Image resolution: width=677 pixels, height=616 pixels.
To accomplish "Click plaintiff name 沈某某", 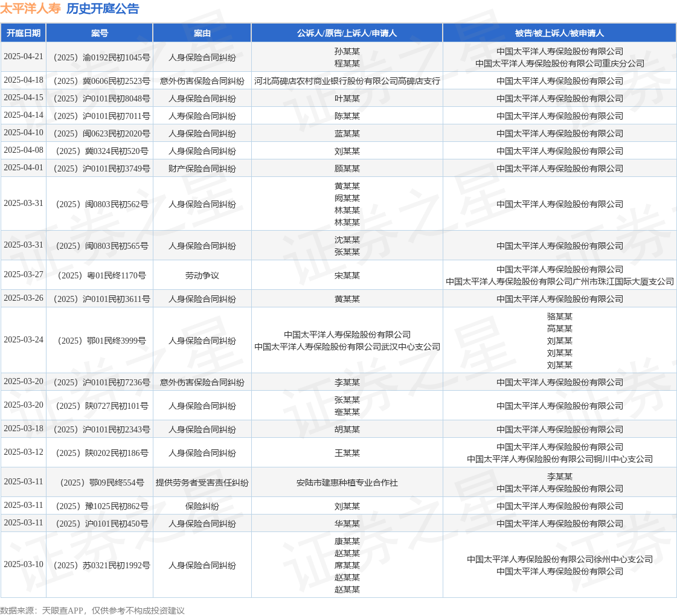I will [347, 240].
